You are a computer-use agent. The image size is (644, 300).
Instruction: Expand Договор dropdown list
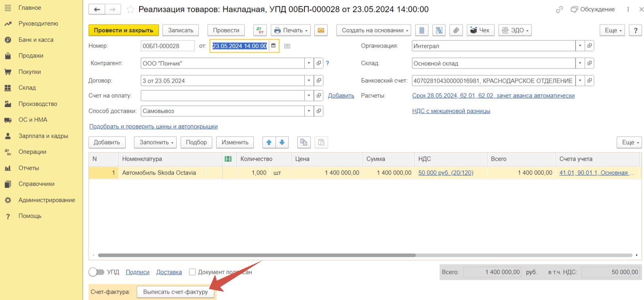click(309, 81)
